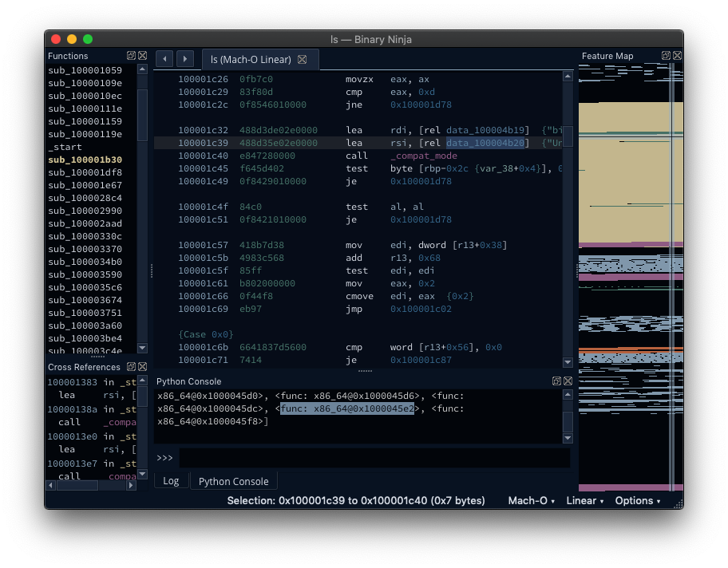
Task: Click the Cross References horizontal scrollbar
Action: 77,485
